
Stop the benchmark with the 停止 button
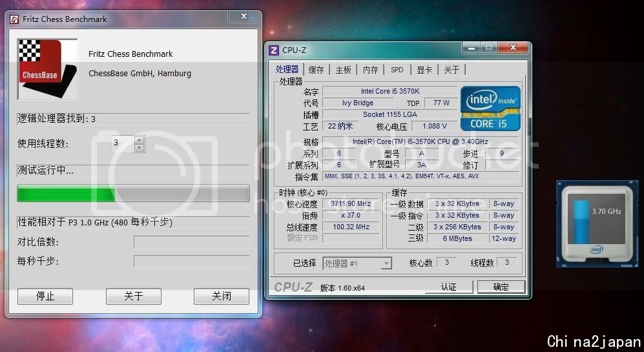tap(45, 296)
